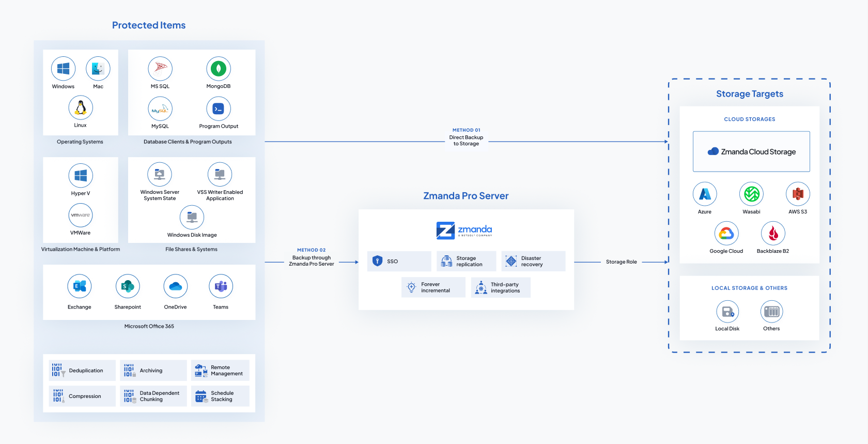Select the "File Shares & Systems" caption
Image resolution: width=868 pixels, height=444 pixels.
pyautogui.click(x=191, y=249)
